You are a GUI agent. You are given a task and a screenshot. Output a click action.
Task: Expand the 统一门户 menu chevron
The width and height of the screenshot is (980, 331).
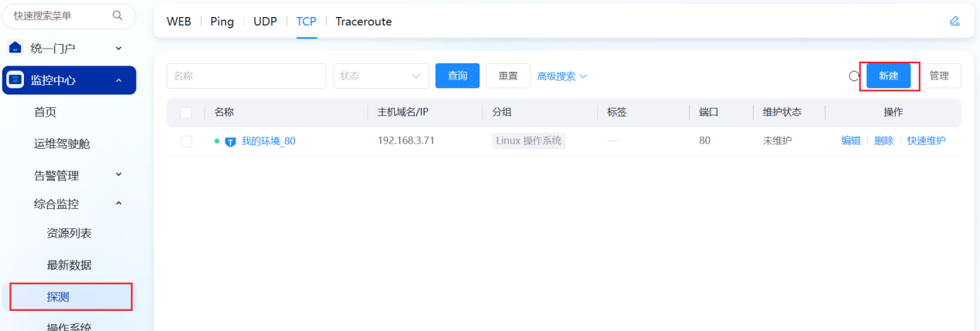click(118, 48)
